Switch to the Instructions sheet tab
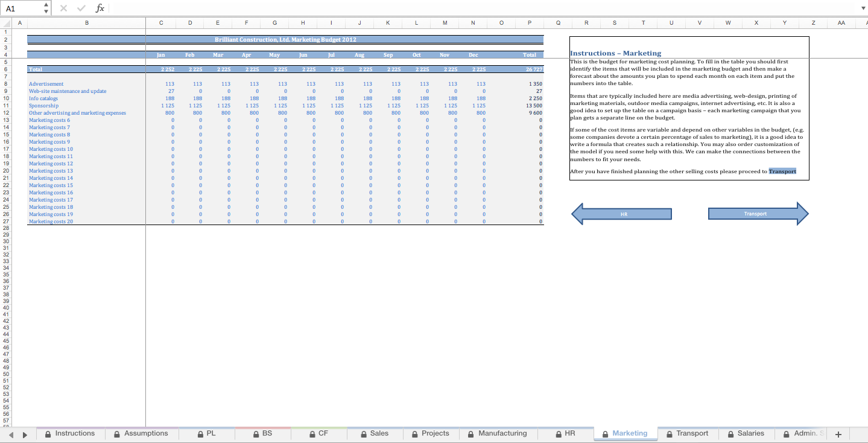The height and width of the screenshot is (443, 868). pos(70,433)
